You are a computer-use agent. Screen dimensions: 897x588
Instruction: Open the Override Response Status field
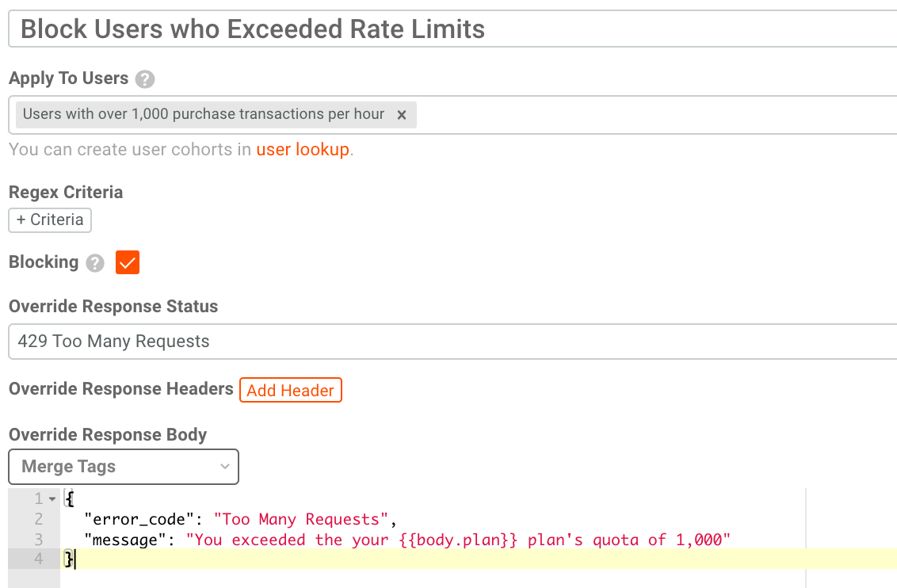(x=452, y=342)
